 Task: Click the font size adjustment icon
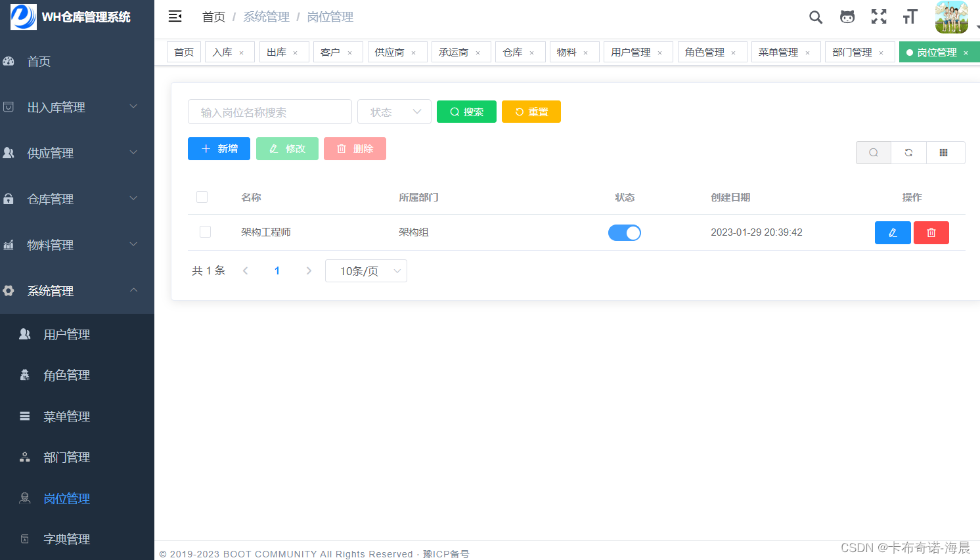click(910, 17)
